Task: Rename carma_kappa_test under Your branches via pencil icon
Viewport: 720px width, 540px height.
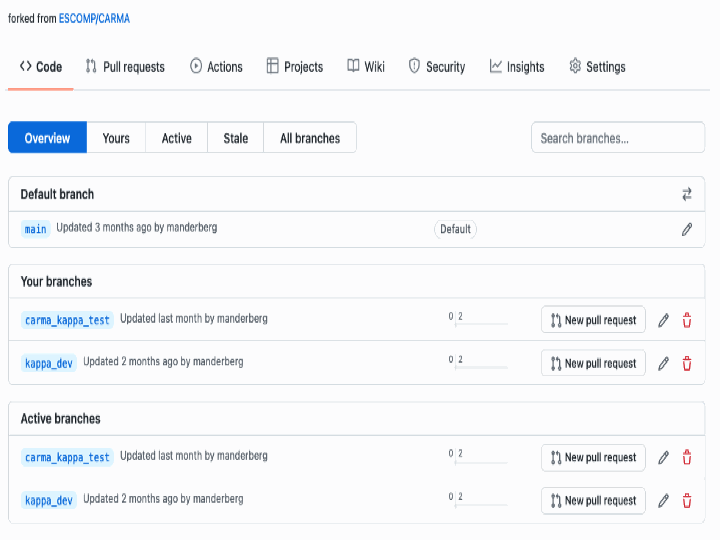Action: click(x=663, y=320)
